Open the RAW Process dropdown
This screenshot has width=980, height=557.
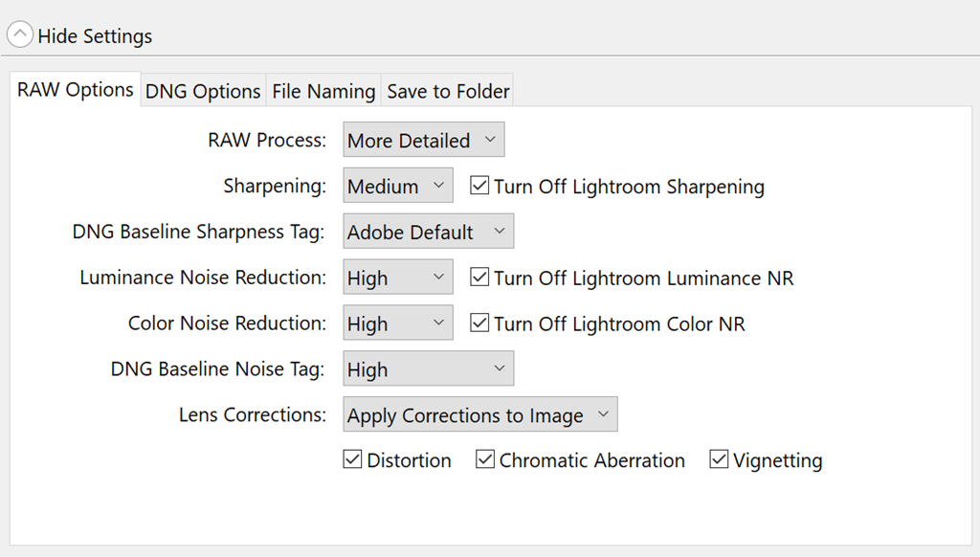click(423, 140)
